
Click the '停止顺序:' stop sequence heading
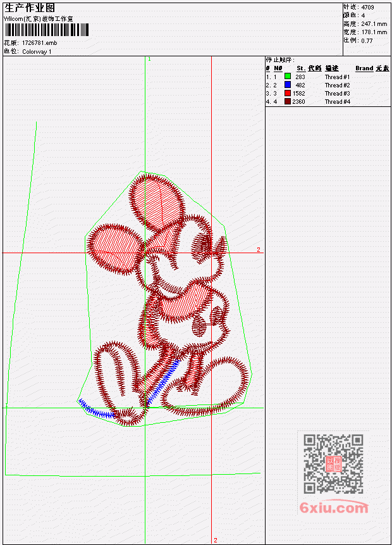point(280,60)
